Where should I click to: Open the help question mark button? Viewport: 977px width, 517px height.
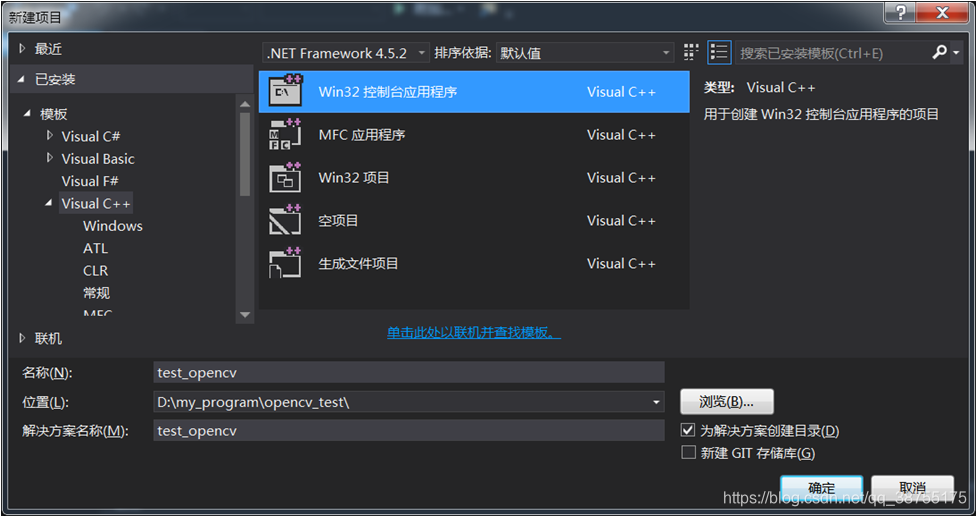(x=901, y=12)
